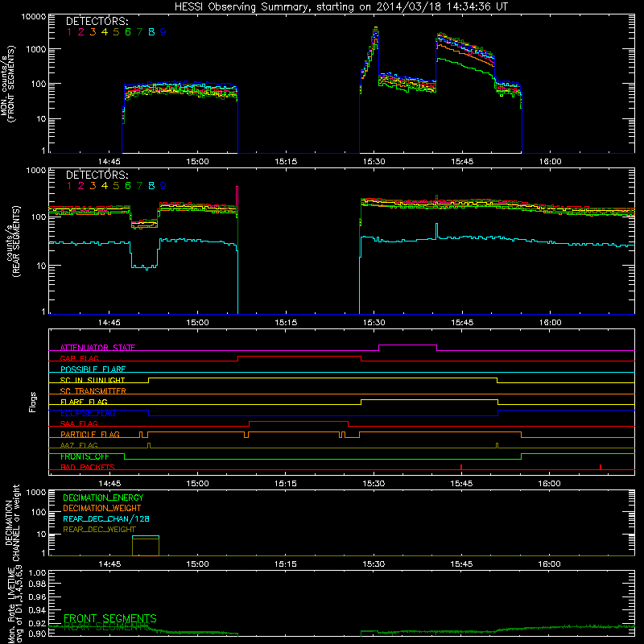Screen dimensions: 644x644
Task: Click the DECIMATION_ENERGY legend entry
Action: 103,497
